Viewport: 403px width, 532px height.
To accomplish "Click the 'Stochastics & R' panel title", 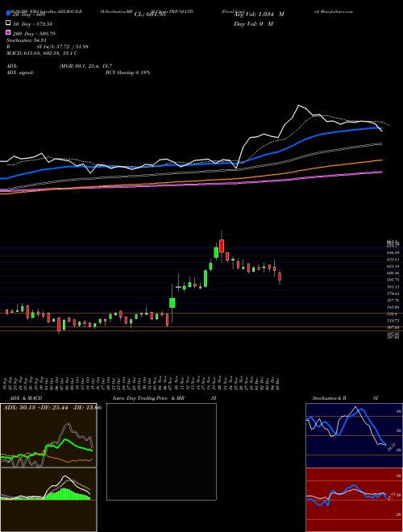I will coord(329,398).
